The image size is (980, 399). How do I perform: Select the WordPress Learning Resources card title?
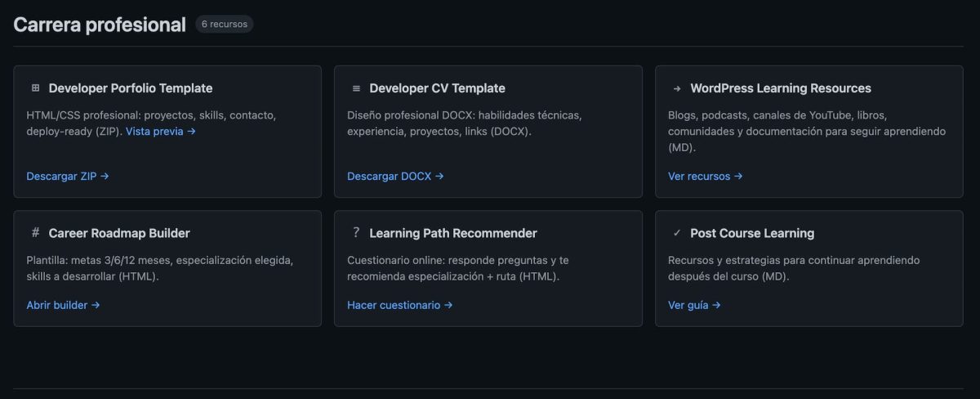tap(780, 88)
